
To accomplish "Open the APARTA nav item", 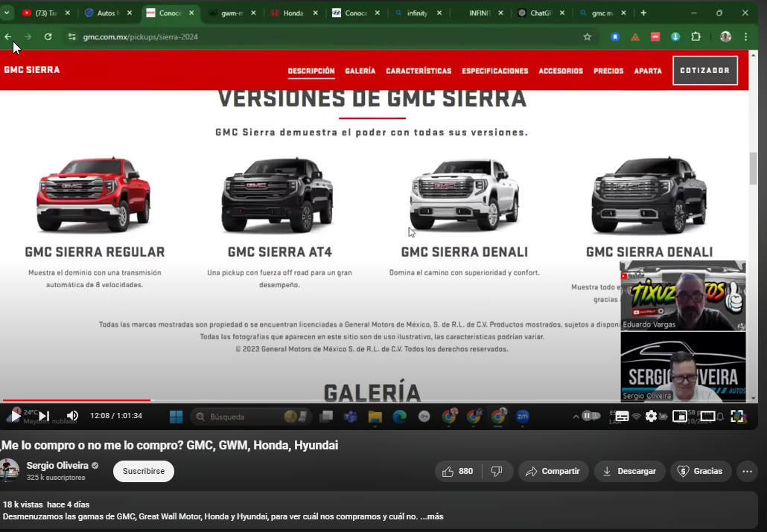I will click(648, 71).
